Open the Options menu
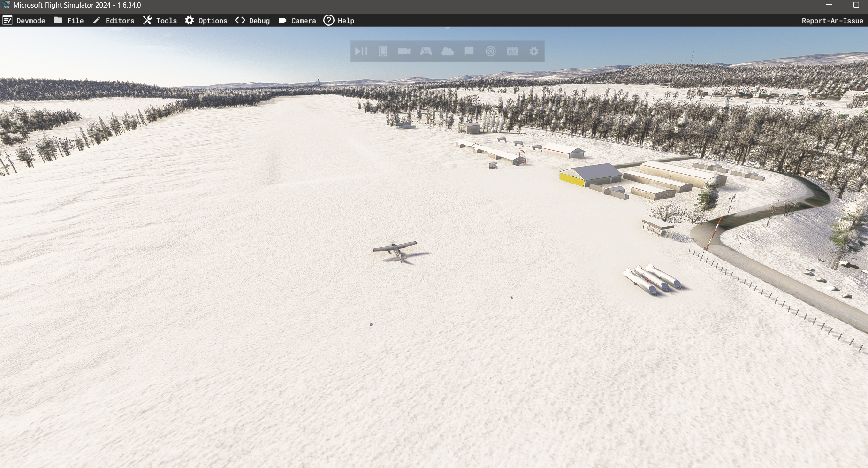This screenshot has width=868, height=468. point(206,21)
